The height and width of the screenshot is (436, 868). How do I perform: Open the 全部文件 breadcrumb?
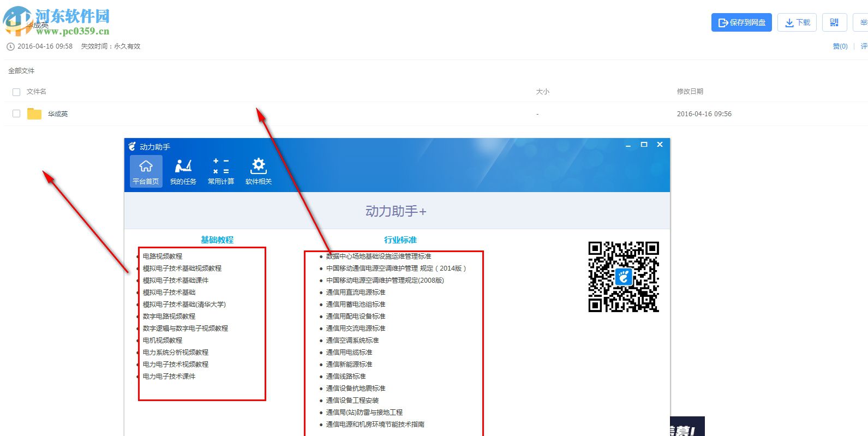tap(21, 71)
